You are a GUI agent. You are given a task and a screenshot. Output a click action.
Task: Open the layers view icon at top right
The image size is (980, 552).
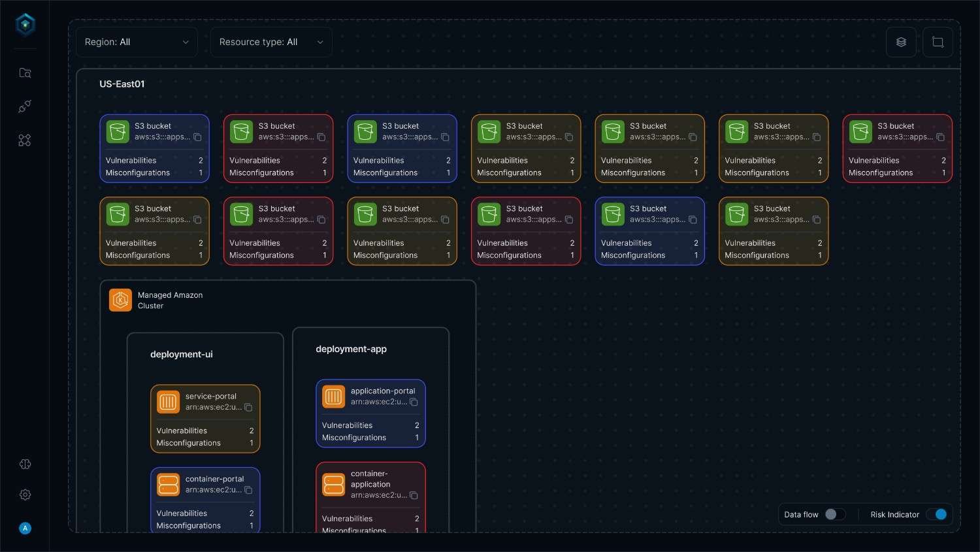(901, 42)
